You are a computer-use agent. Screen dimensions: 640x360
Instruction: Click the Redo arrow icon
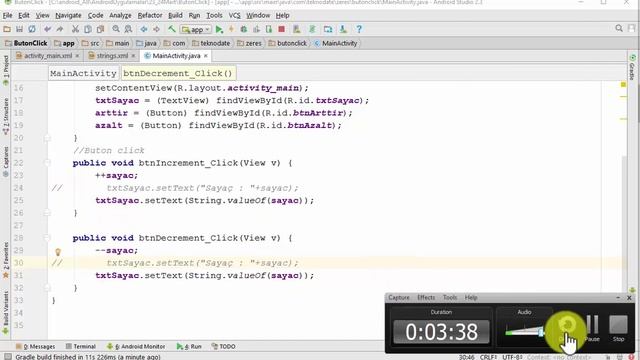[x=60, y=29]
